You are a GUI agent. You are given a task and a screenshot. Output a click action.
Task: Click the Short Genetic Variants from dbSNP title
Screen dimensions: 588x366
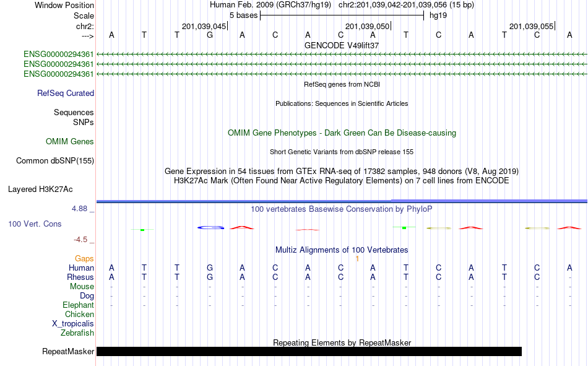(342, 152)
